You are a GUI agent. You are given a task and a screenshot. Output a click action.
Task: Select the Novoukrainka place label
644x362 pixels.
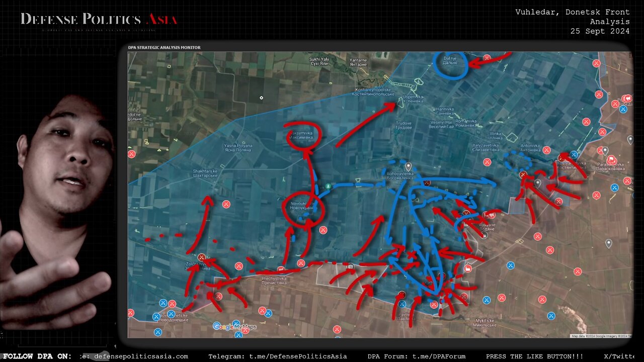302,206
